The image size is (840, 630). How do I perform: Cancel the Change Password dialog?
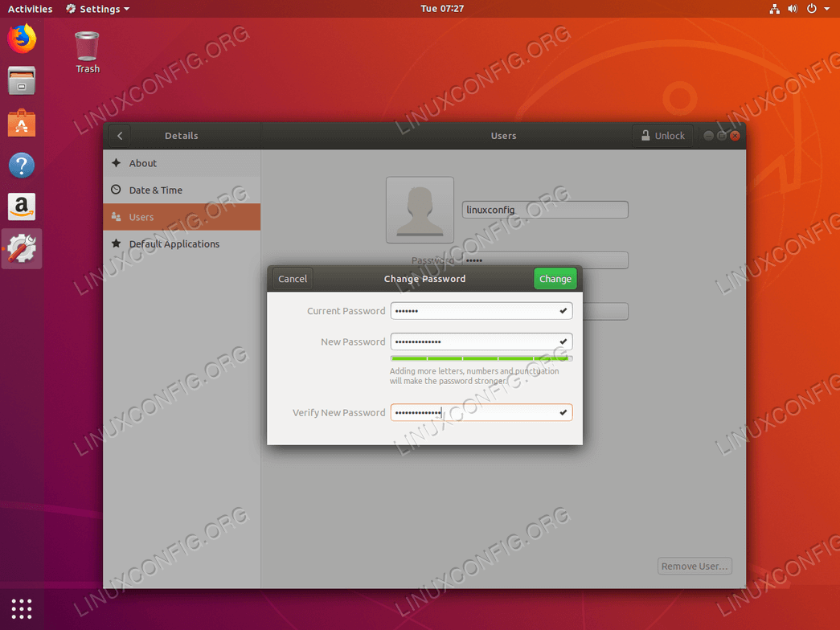(293, 279)
